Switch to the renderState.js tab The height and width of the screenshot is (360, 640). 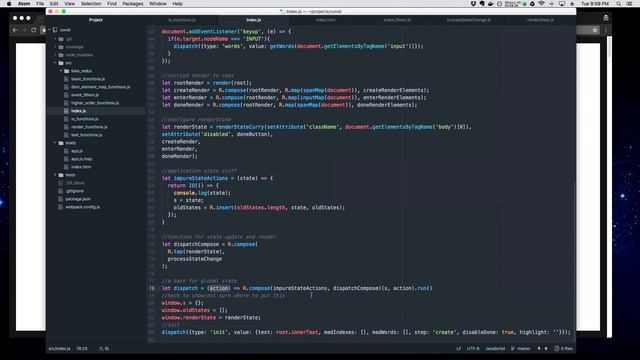[x=540, y=20]
